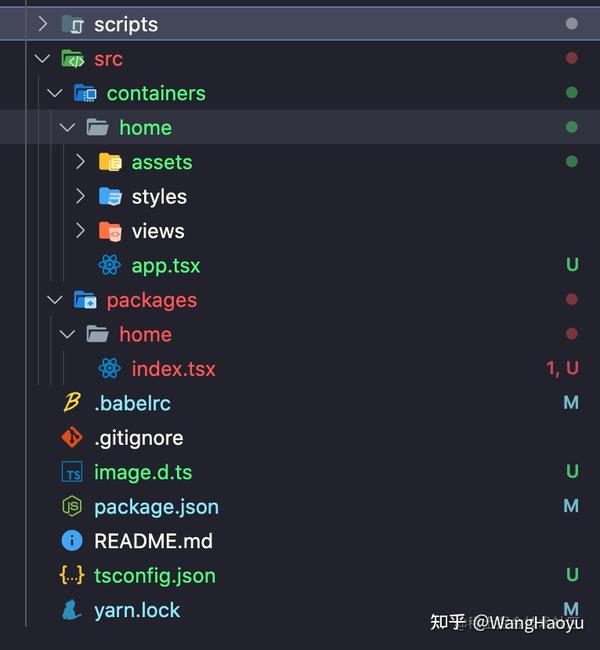Click the yarn cat icon beside yarn.lock
The height and width of the screenshot is (650, 600).
tap(72, 610)
